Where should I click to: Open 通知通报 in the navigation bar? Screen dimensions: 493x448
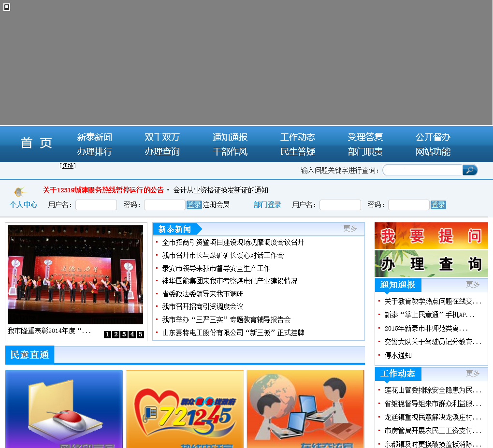[x=230, y=137]
